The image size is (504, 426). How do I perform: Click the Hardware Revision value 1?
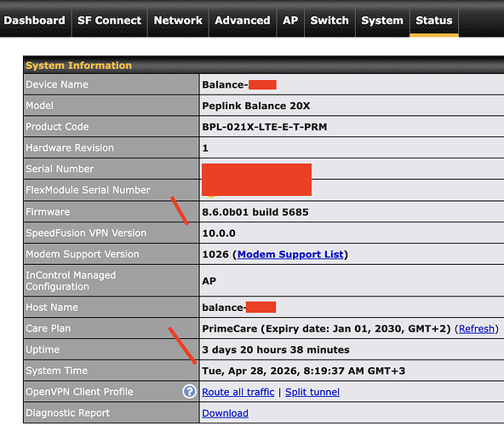tap(205, 148)
